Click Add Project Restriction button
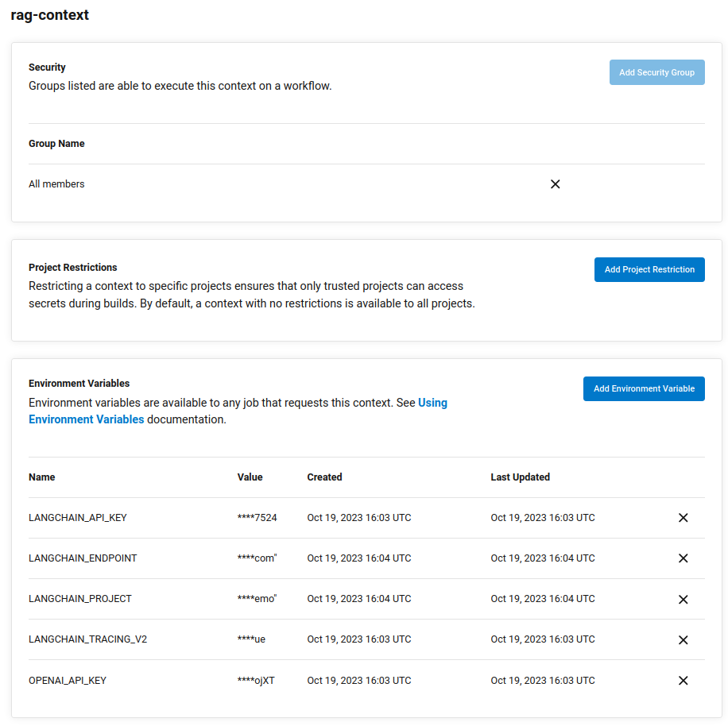This screenshot has width=728, height=726. [x=649, y=269]
